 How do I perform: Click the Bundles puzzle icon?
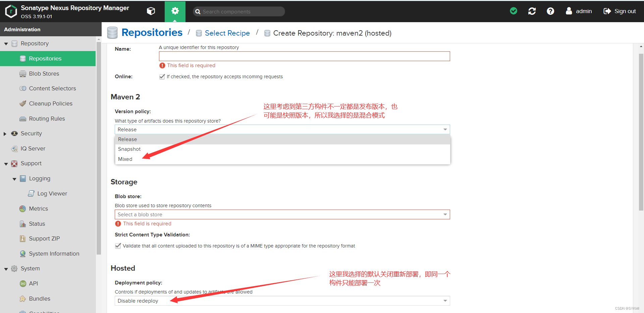click(x=23, y=299)
